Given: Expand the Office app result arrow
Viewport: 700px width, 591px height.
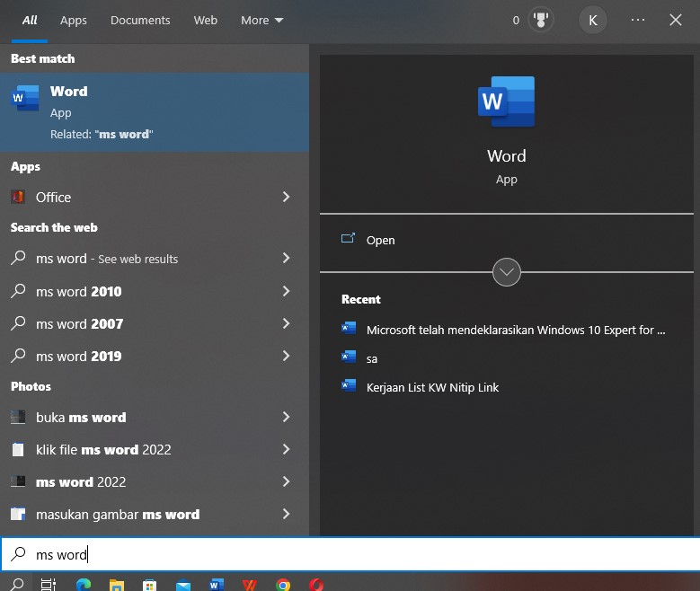Looking at the screenshot, I should 286,197.
